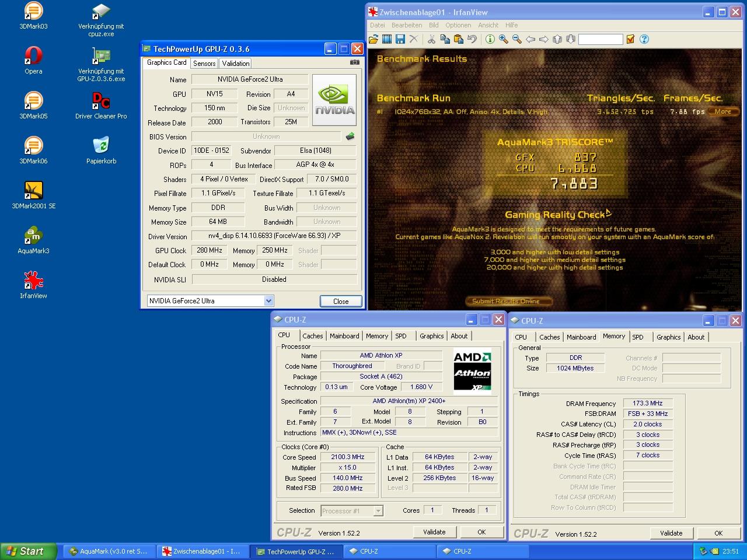Click the blue help question mark icon
747x560 pixels.
point(644,39)
